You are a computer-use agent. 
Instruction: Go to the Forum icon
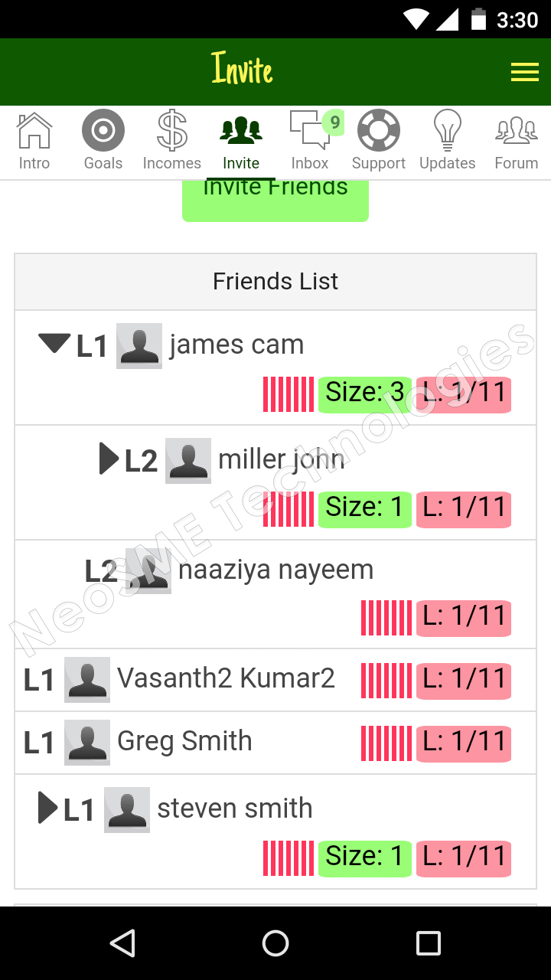(x=517, y=131)
